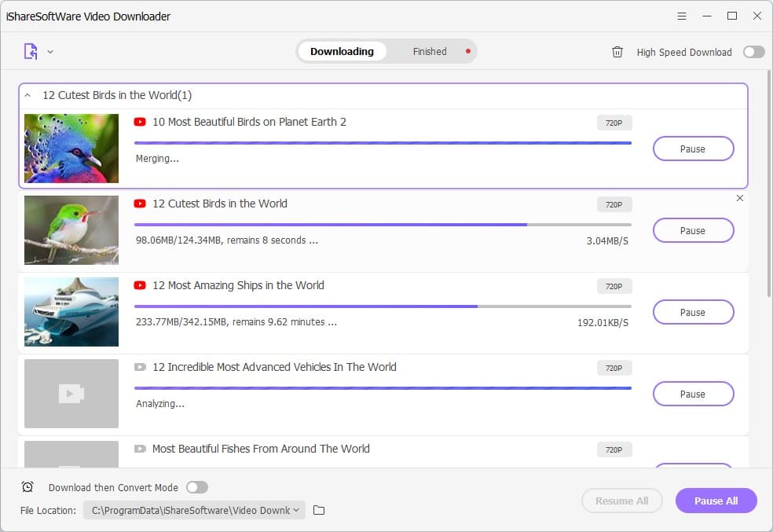This screenshot has height=532, width=773.
Task: Toggle the red notification dot near Finished
Action: point(468,50)
